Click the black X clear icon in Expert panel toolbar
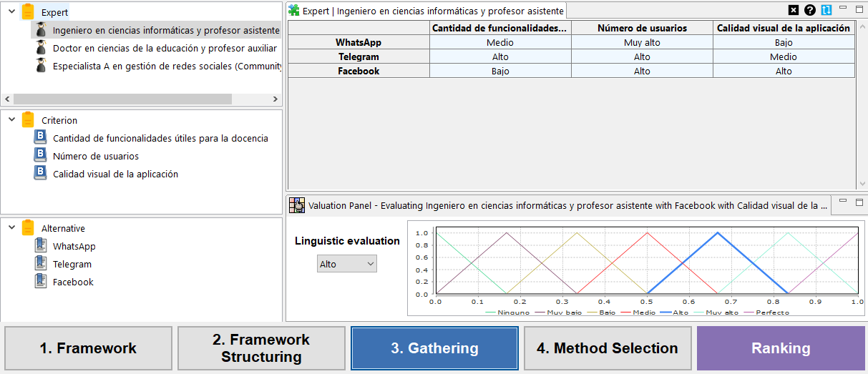This screenshot has height=374, width=868. pyautogui.click(x=793, y=10)
